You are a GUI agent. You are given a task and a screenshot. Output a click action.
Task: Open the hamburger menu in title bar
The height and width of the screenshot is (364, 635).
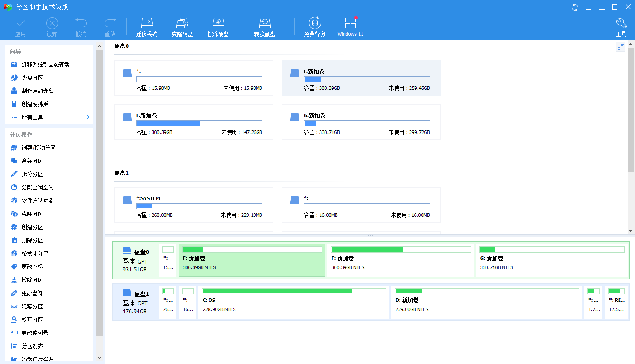[588, 7]
